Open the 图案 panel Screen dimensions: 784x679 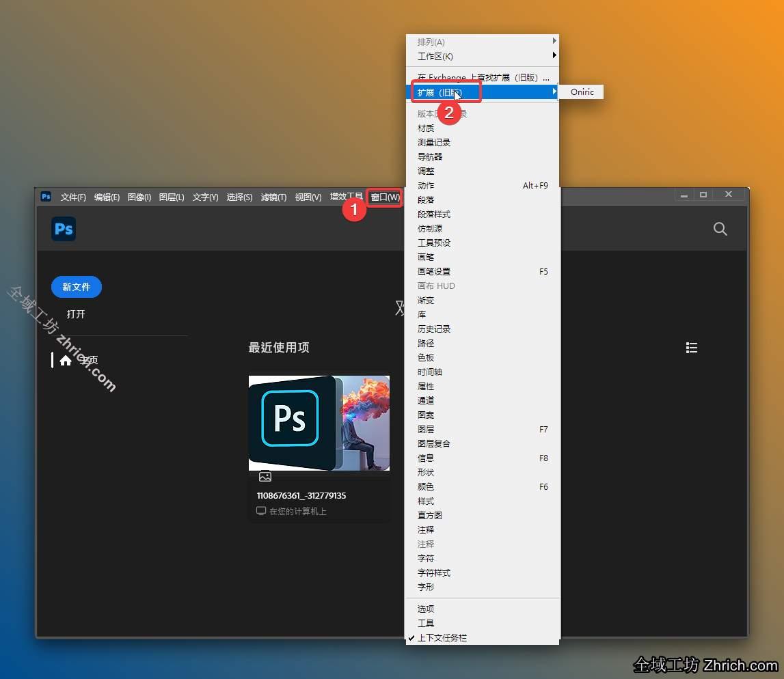click(483, 415)
